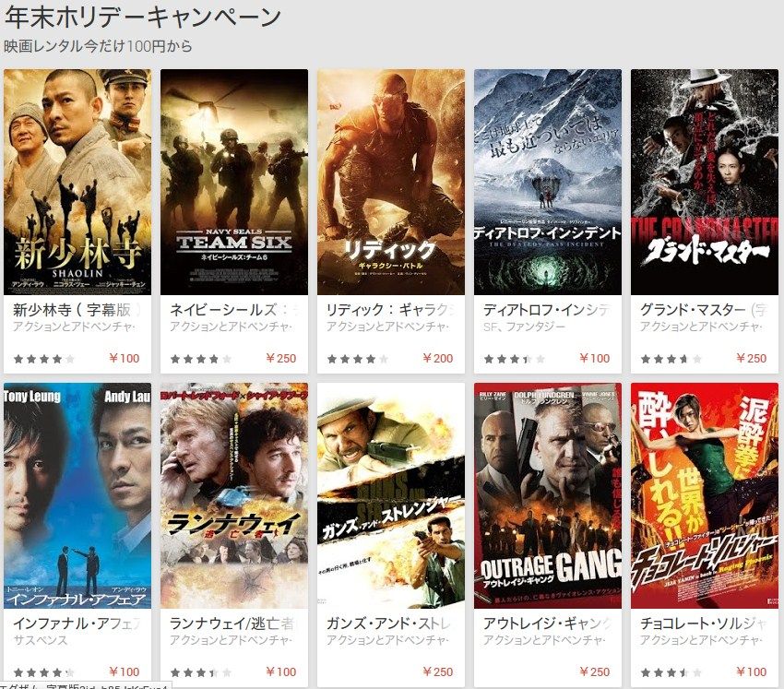Click the ¥250 price for アウトレイジ・ギャング
Viewport: 784px width, 689px height.
(595, 671)
